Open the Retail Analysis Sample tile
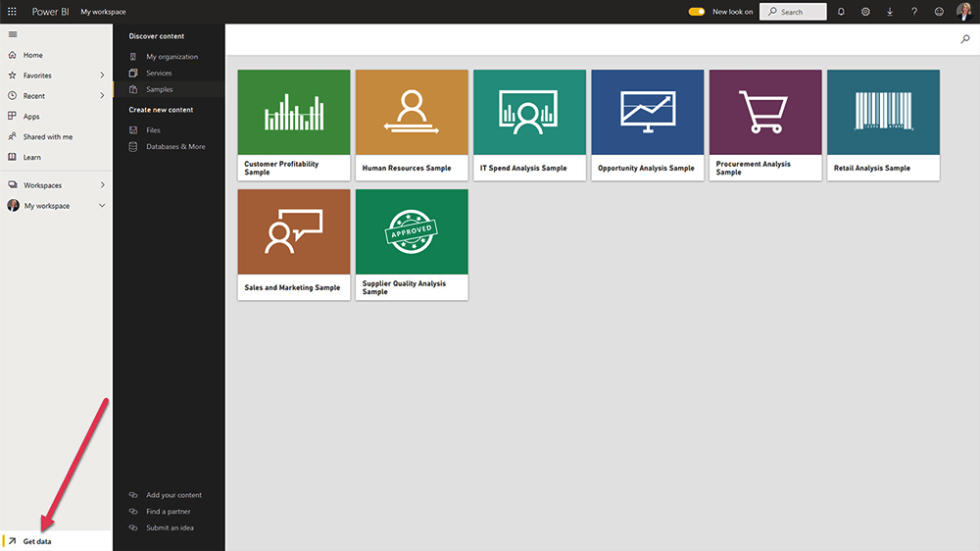 (x=883, y=125)
